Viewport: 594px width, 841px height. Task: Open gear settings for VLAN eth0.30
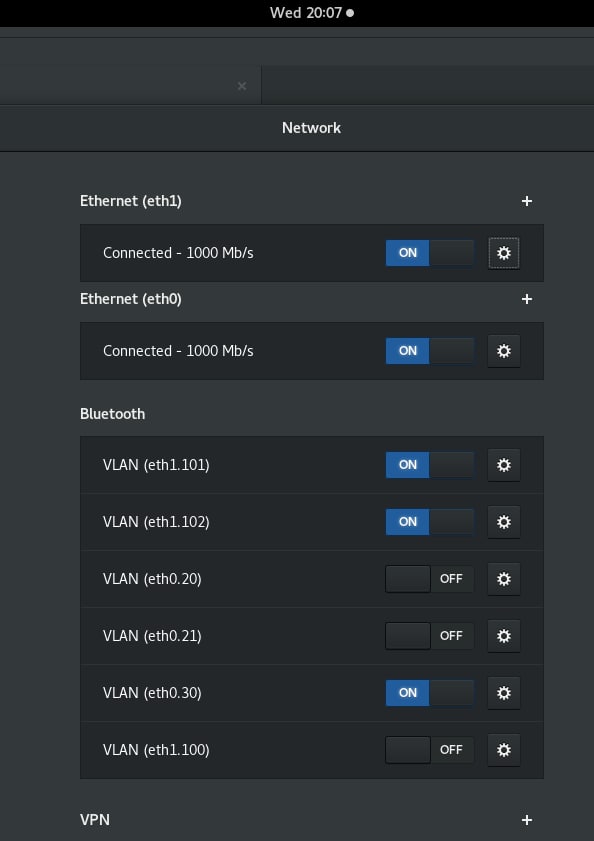(x=503, y=692)
